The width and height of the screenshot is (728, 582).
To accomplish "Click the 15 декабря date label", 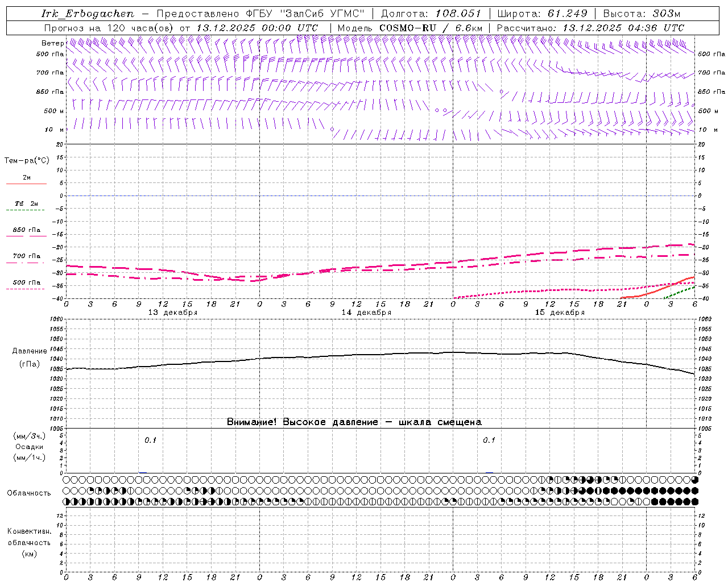I will click(x=560, y=313).
